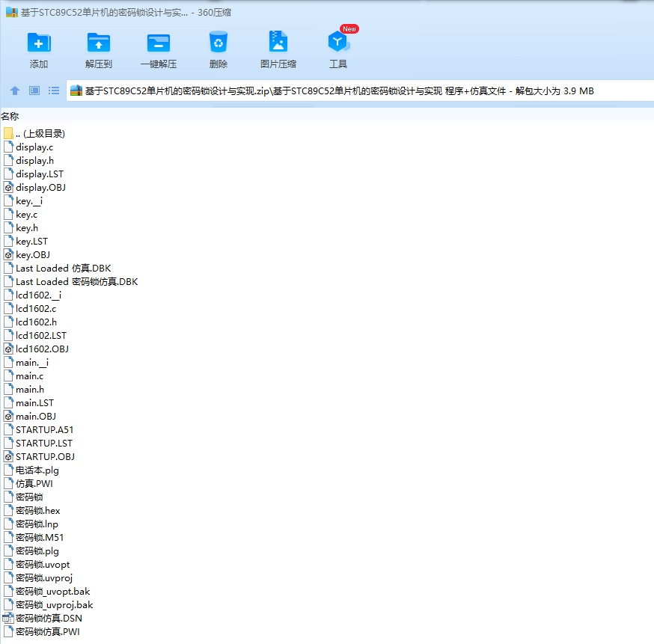The width and height of the screenshot is (654, 644).
Task: Select file 仿真.PWI
Action: pos(34,483)
